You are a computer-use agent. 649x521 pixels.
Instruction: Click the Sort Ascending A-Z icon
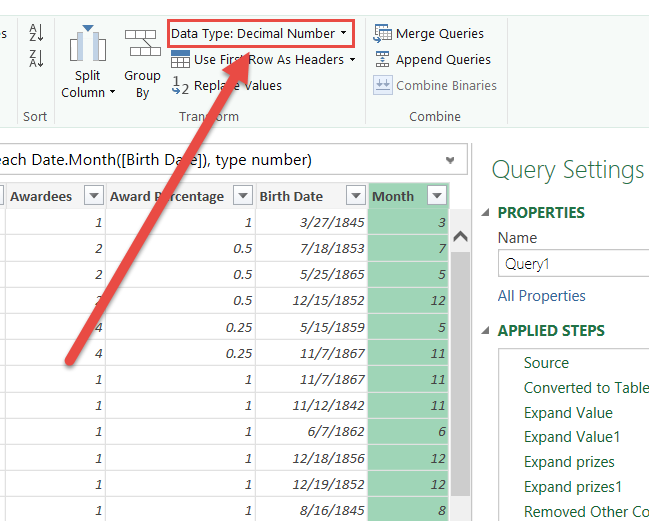pos(36,34)
